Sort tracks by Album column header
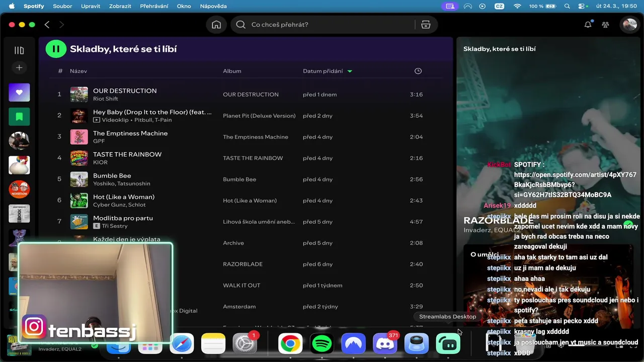 click(232, 71)
